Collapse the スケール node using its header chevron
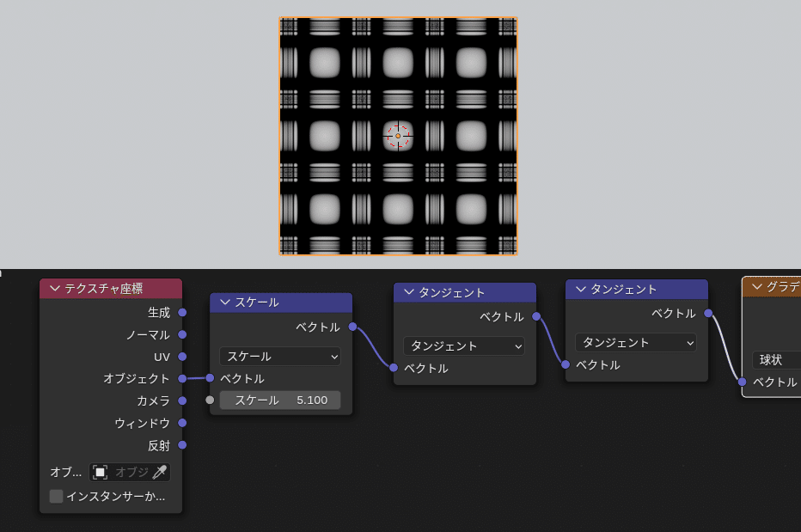The height and width of the screenshot is (532, 801). 225,302
